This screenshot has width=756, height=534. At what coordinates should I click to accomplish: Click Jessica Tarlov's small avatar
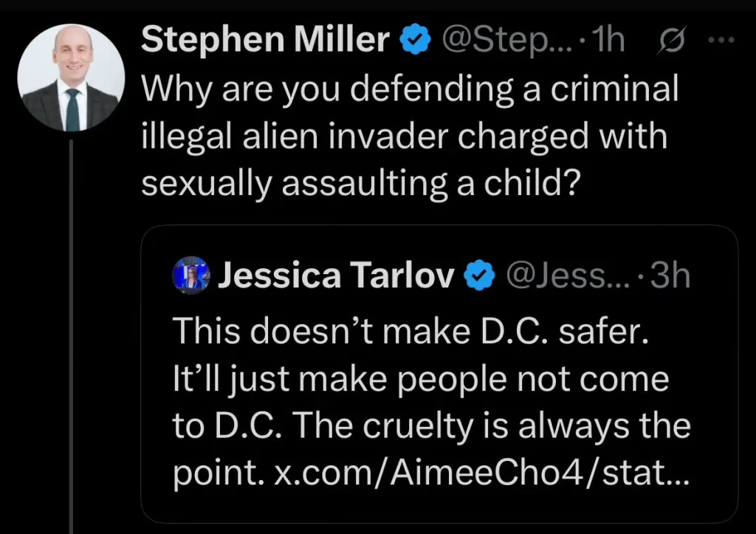(190, 275)
